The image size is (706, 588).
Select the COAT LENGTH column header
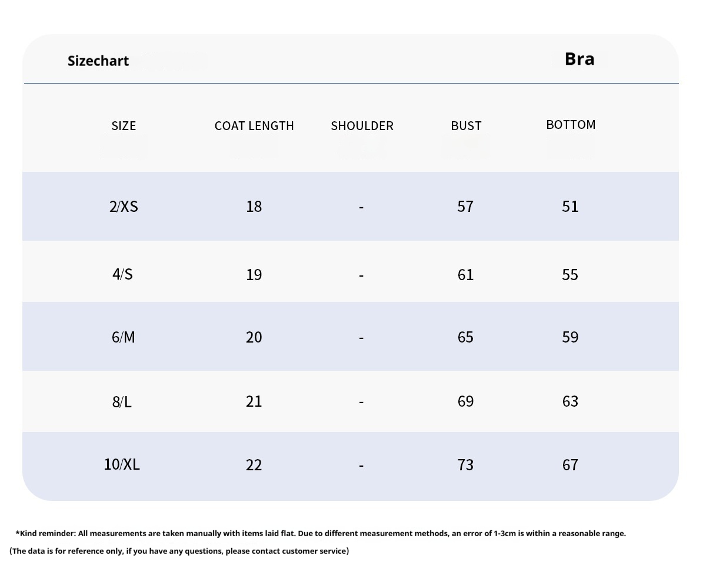pyautogui.click(x=254, y=125)
